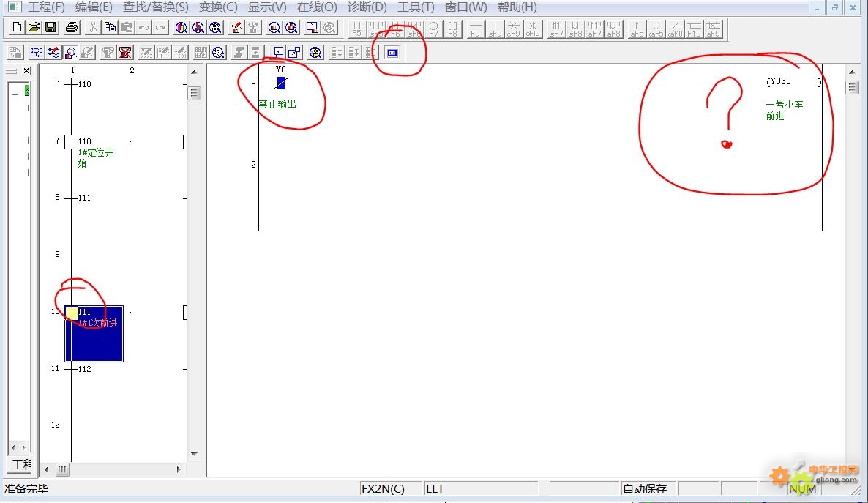The image size is (868, 503).
Task: Insert an application instruction with F8
Action: coord(453,29)
